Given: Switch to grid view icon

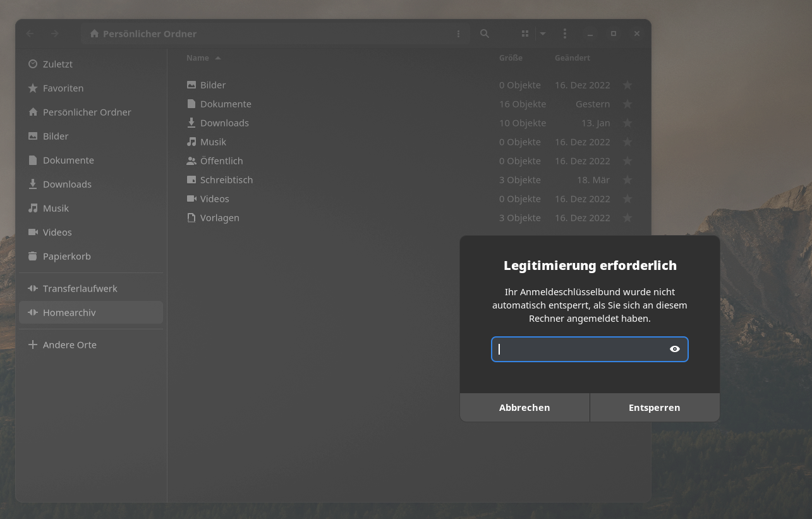Looking at the screenshot, I should point(525,34).
